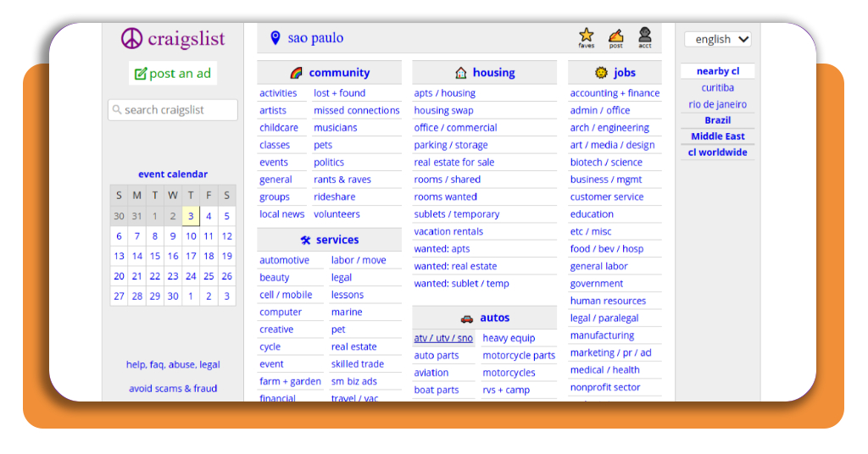This screenshot has width=868, height=454.
Task: Open cl worldwide link
Action: (x=717, y=152)
